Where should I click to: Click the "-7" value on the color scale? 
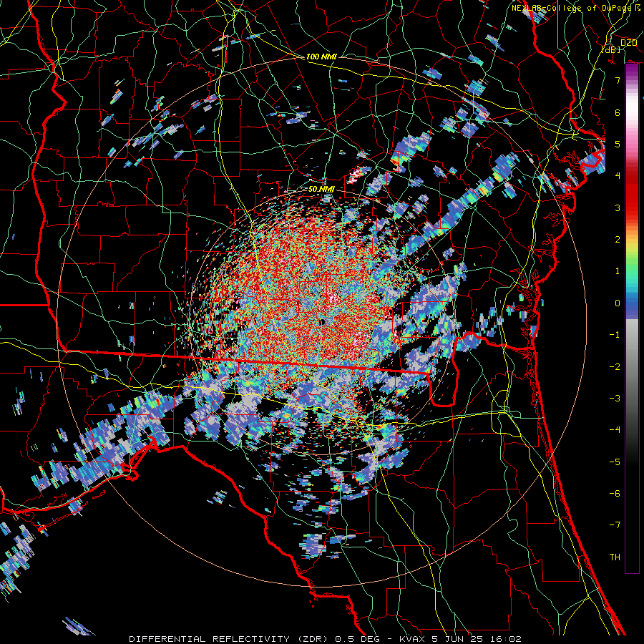click(615, 525)
